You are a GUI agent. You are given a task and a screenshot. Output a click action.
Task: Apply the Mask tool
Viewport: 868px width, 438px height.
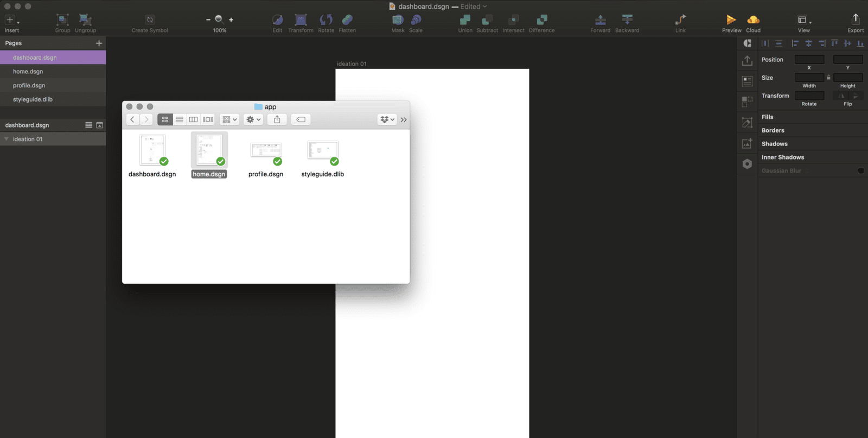[398, 20]
